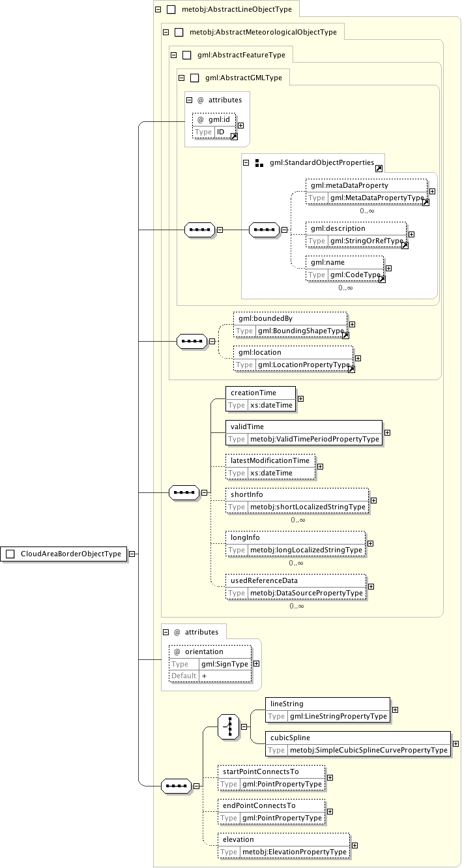Viewport: 462px width, 868px height.
Task: Select the metobj:longLocalizedStringType type text
Action: point(306,550)
